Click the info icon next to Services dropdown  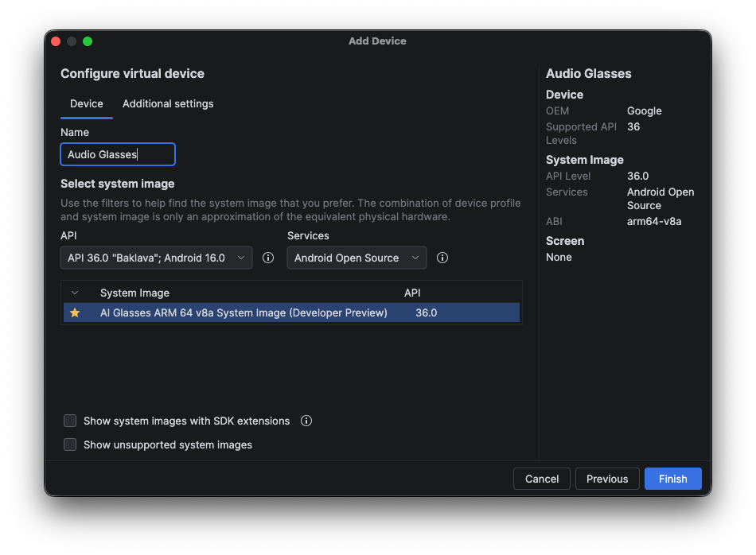(x=442, y=258)
